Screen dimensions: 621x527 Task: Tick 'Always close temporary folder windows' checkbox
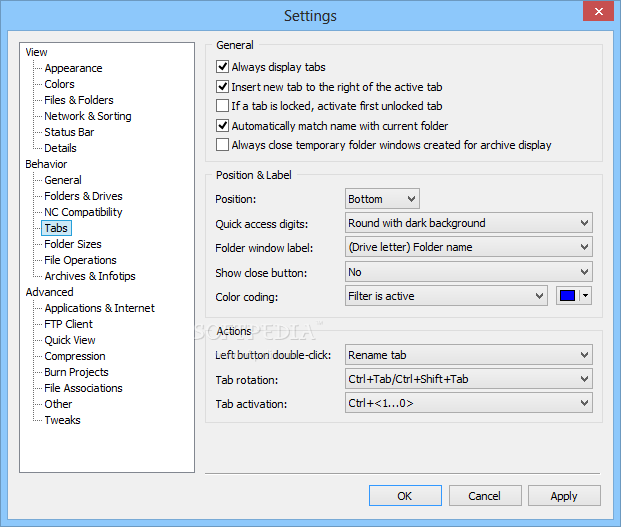(x=222, y=145)
